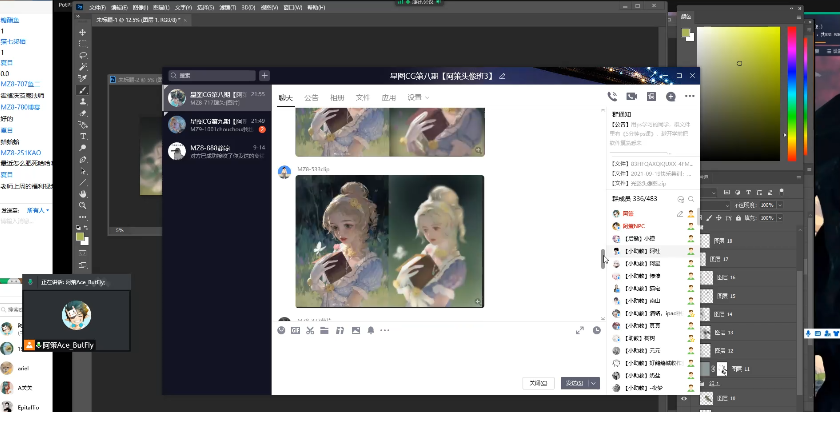The width and height of the screenshot is (840, 435).
Task: Click the 发送(S) send button
Action: (574, 383)
